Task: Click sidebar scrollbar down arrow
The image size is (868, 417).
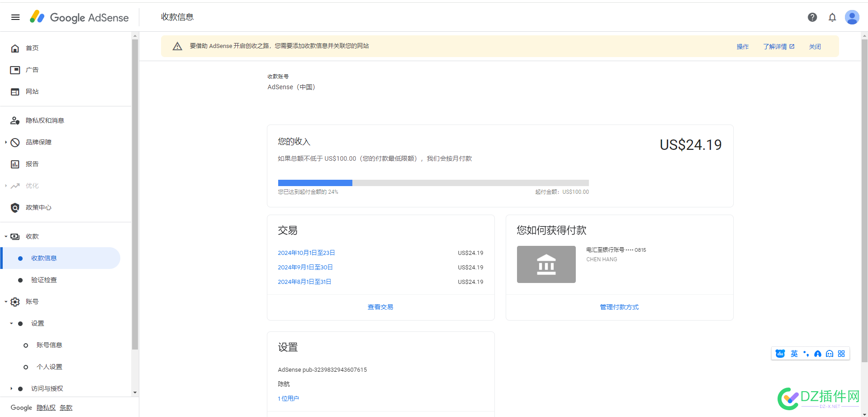Action: pos(135,393)
